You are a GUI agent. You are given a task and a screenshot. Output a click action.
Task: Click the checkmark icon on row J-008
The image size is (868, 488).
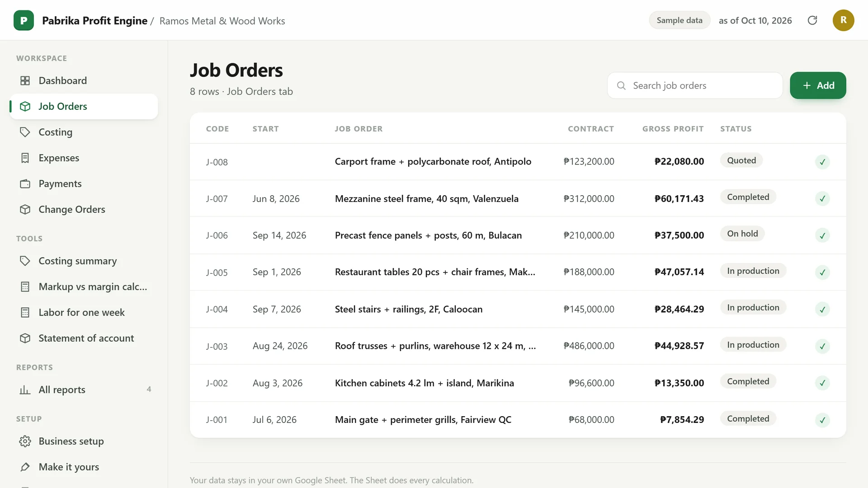[822, 162]
